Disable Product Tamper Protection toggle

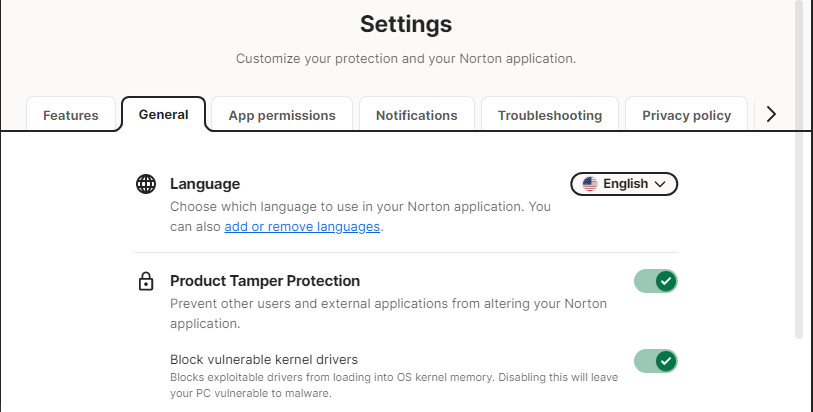(656, 281)
